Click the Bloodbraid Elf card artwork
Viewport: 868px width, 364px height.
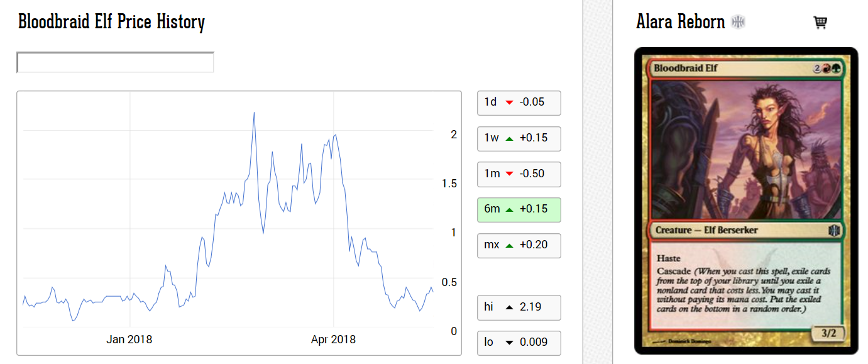click(745, 150)
